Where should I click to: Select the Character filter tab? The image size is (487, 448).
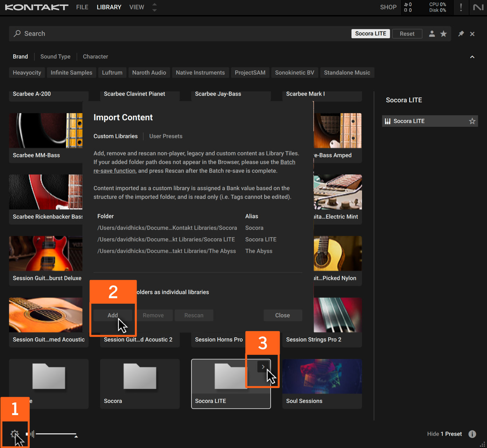[x=95, y=56]
